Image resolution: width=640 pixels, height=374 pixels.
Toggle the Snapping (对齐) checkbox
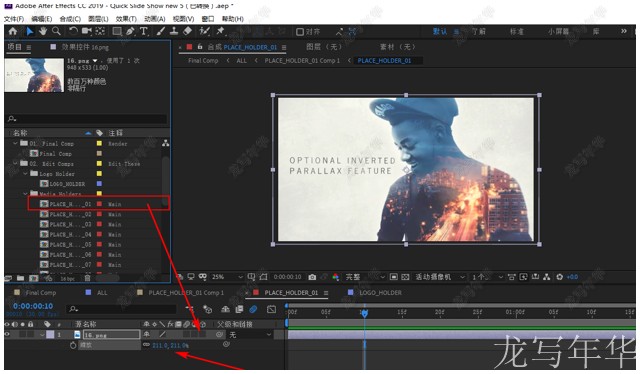click(x=300, y=31)
